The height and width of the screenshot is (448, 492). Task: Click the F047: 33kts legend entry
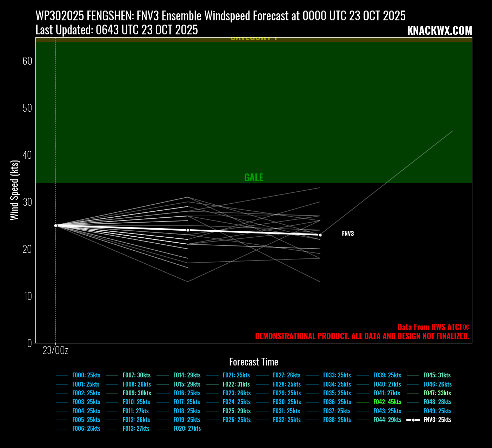(437, 393)
